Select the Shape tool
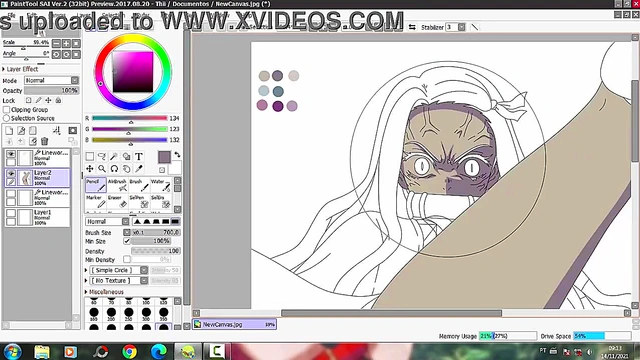This screenshot has width=640, height=360. pos(127,156)
